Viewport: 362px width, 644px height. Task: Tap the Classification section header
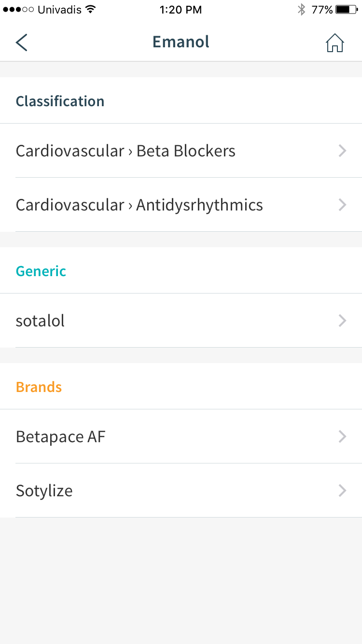point(60,101)
